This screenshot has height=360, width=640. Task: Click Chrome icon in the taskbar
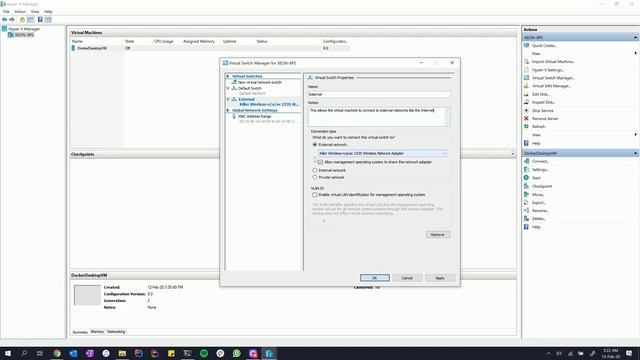tap(57, 353)
